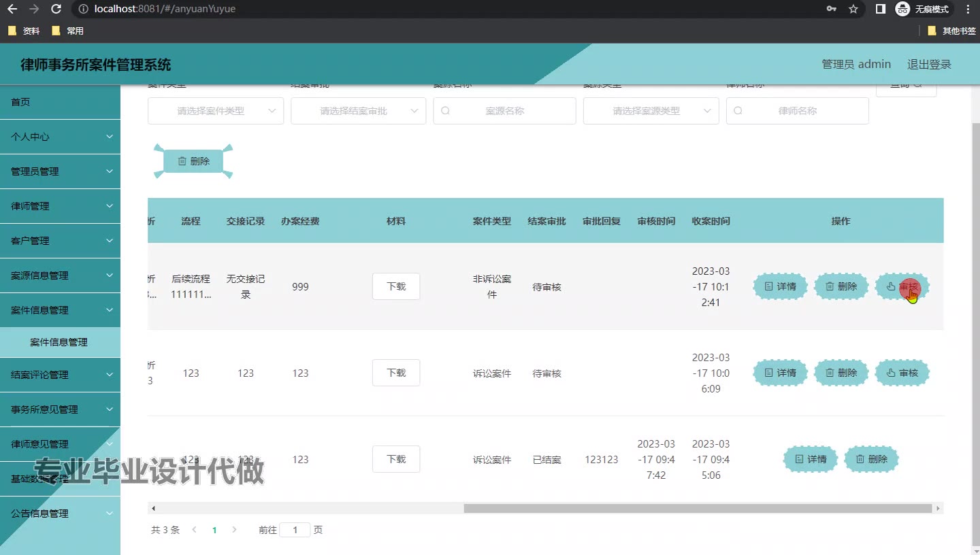Click the 结案审批 column header
Viewport: 980px width, 555px height.
coord(546,221)
